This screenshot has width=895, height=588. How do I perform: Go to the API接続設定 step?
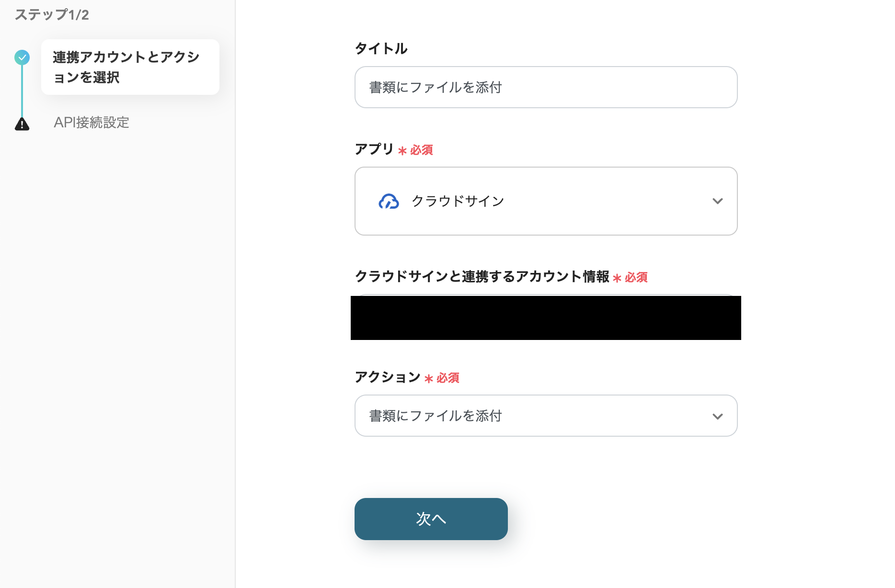click(x=92, y=123)
